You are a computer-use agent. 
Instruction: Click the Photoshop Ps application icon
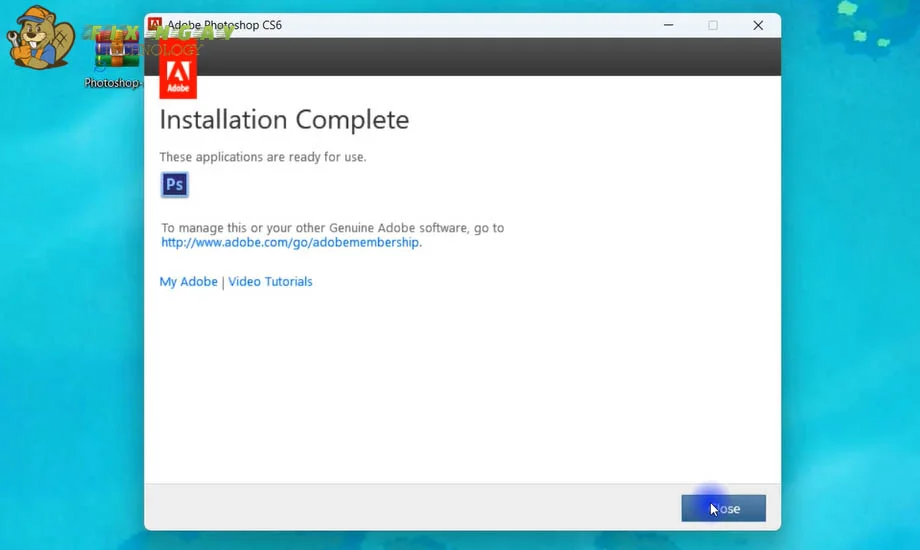tap(174, 185)
